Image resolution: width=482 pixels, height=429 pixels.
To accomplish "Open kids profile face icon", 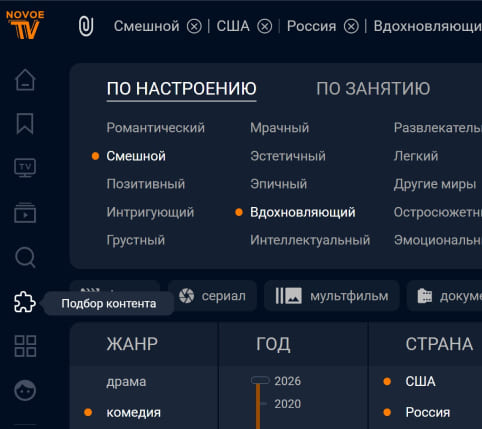I will (25, 390).
